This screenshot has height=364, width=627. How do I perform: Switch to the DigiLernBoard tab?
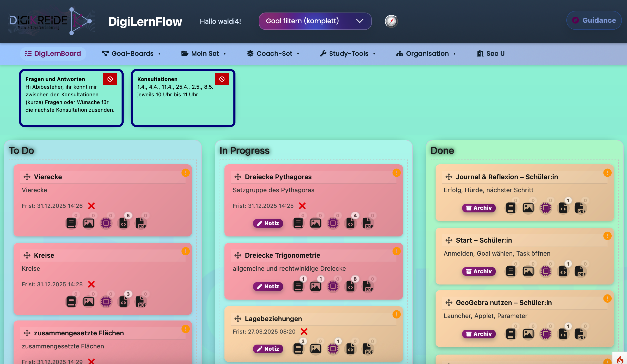tap(53, 53)
